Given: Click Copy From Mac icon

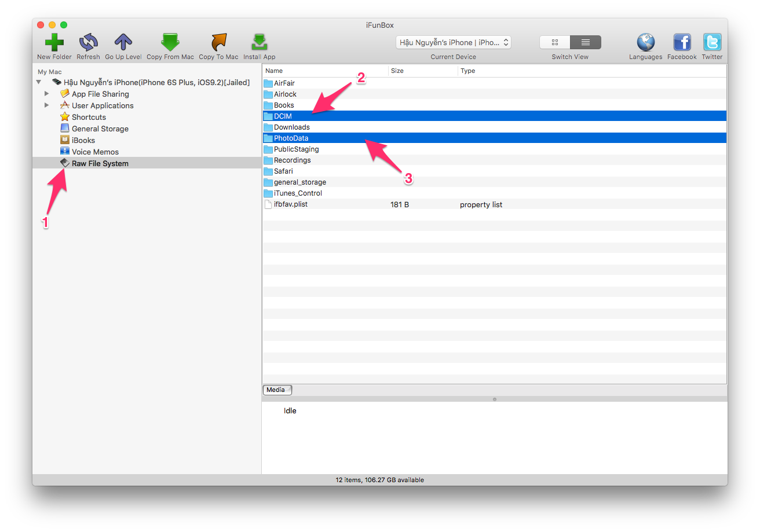Looking at the screenshot, I should click(x=170, y=43).
